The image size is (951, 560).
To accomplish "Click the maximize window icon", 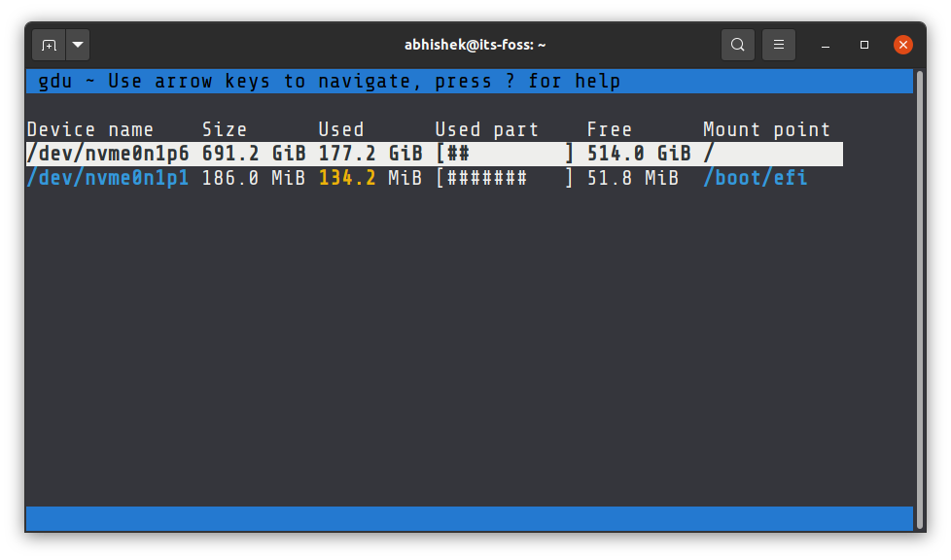I will click(863, 45).
